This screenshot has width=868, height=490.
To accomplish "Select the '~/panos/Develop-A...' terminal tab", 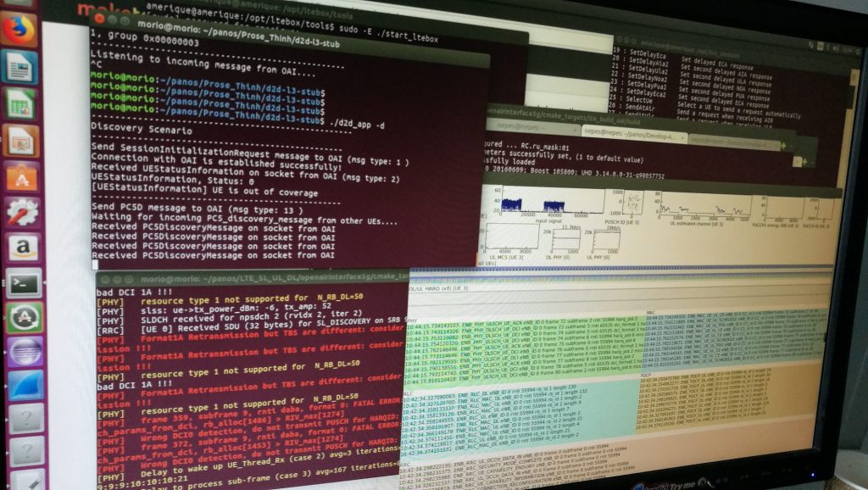I will (x=634, y=135).
